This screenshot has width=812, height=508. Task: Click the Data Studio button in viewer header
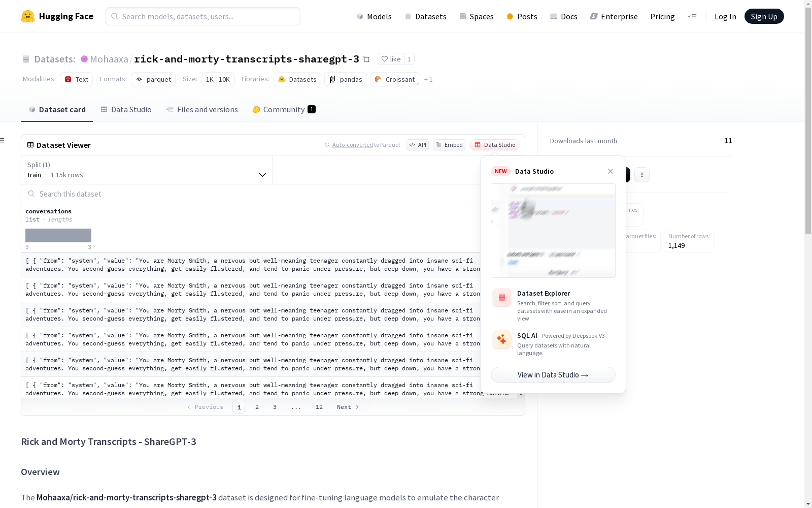(494, 145)
